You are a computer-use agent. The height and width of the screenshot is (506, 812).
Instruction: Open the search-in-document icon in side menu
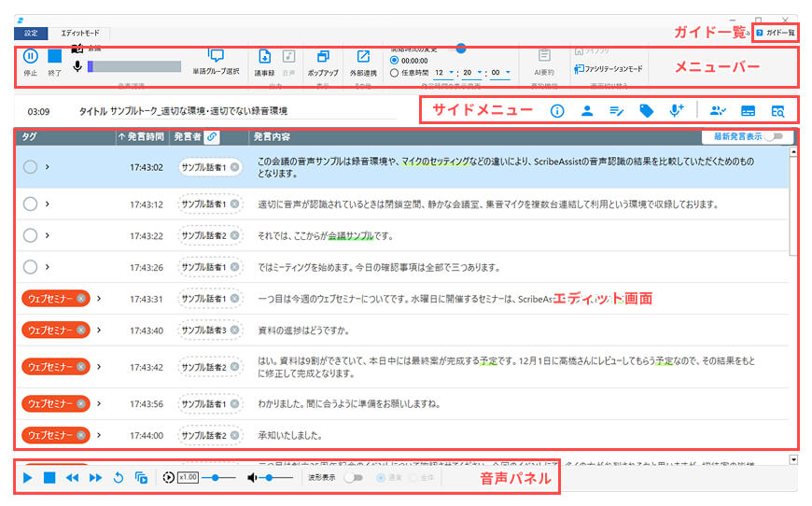click(777, 111)
